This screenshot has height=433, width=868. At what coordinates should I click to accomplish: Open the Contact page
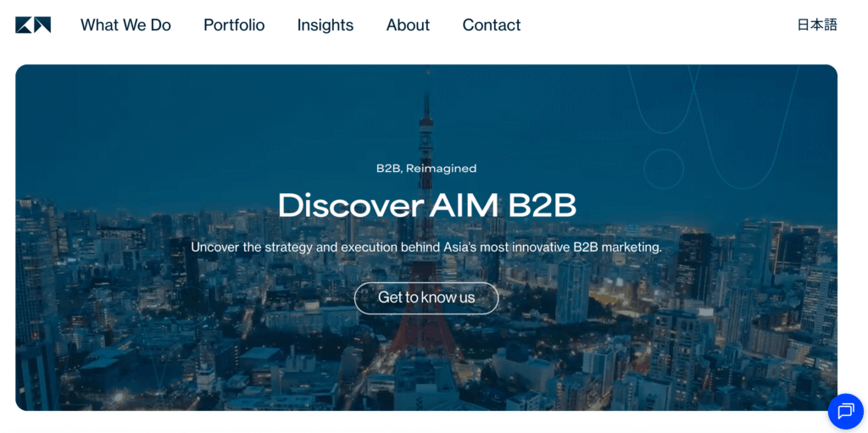(x=492, y=25)
